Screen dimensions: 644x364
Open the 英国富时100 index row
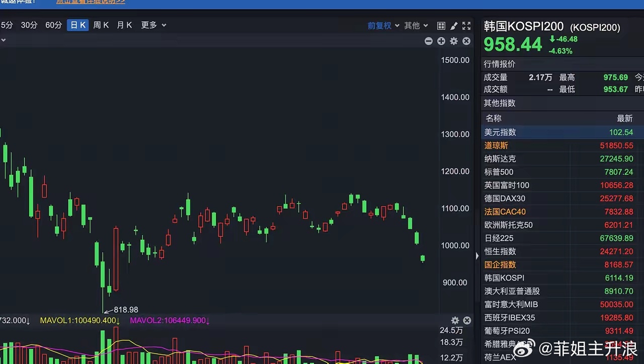[x=562, y=185]
